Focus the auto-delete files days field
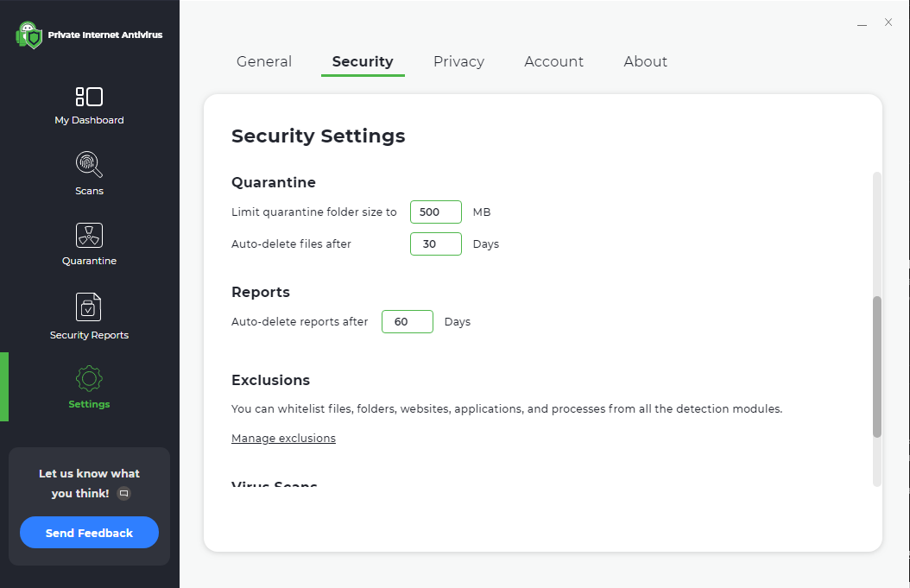 click(436, 244)
